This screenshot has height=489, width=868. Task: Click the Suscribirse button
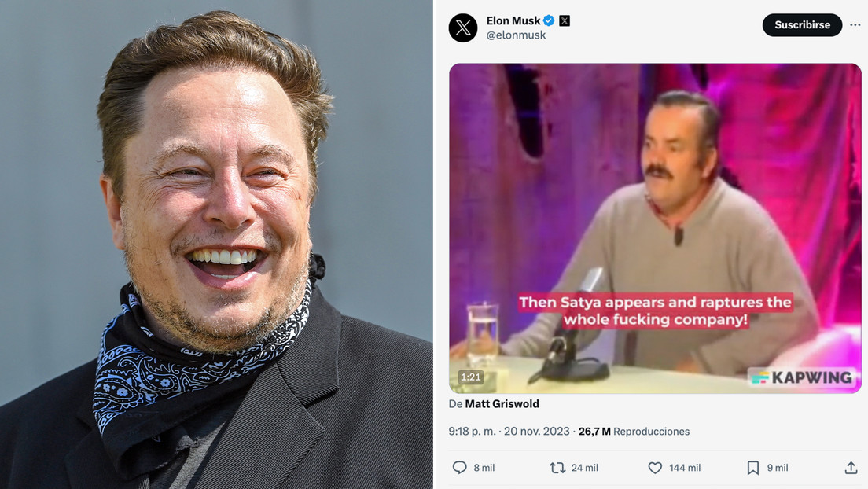[802, 24]
